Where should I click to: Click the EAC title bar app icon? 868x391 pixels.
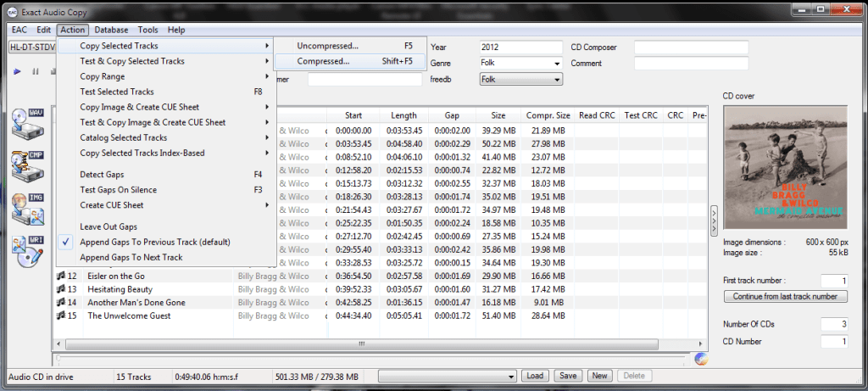[14, 12]
